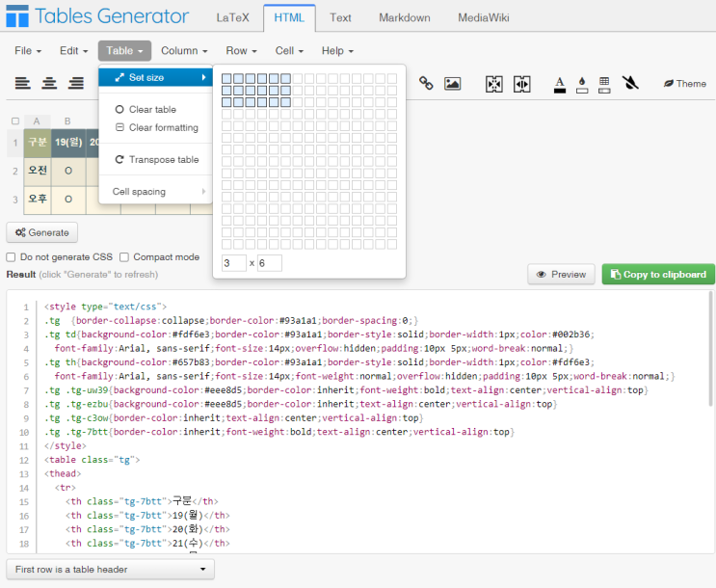Click the 오전 table cell
The image size is (716, 588).
pyautogui.click(x=38, y=172)
